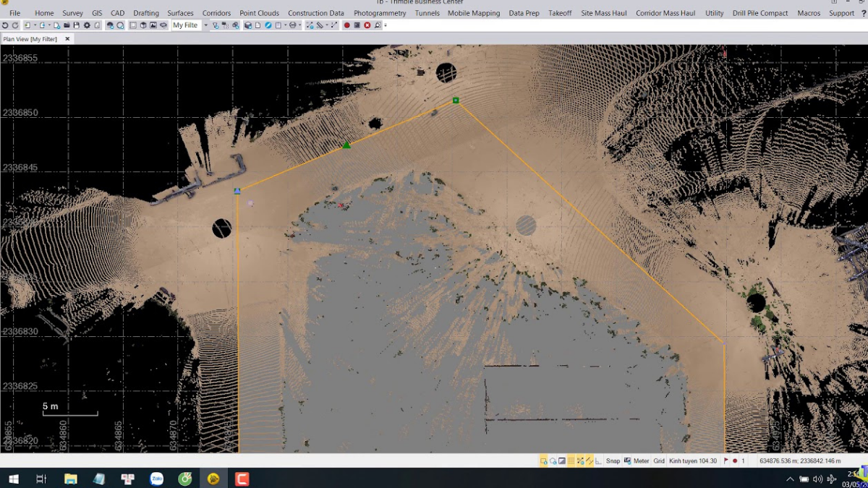Click the Save floppy disk icon

(76, 25)
